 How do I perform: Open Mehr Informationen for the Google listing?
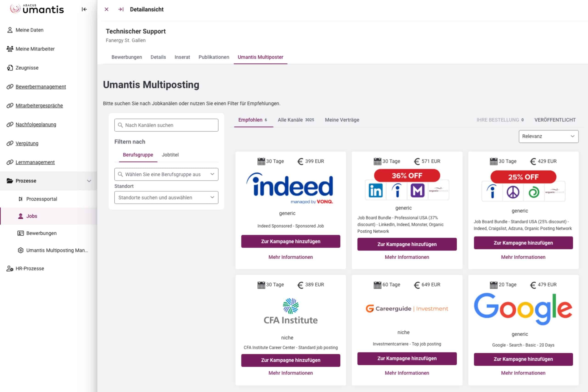click(x=523, y=373)
